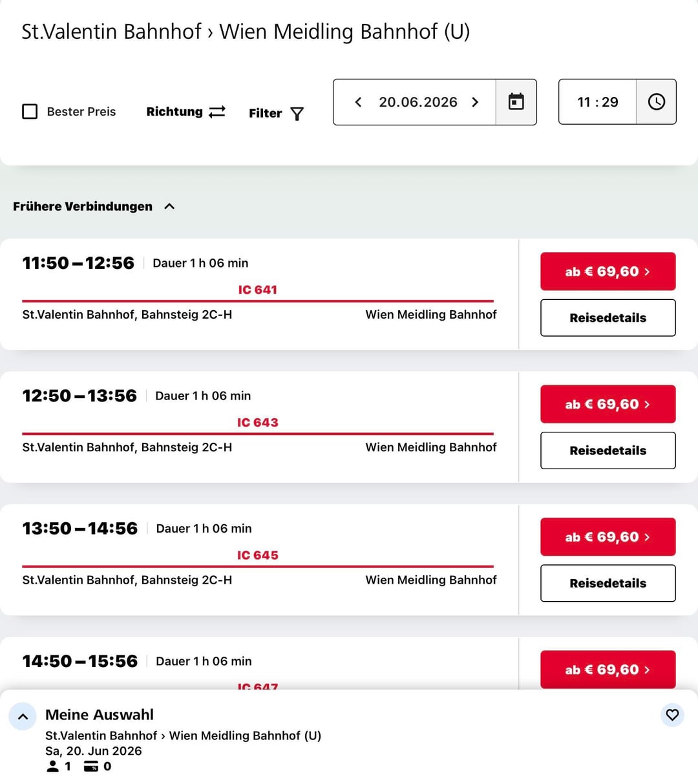Viewport: 698px width, 784px height.
Task: Select the 14:50 departure fare button
Action: [608, 670]
